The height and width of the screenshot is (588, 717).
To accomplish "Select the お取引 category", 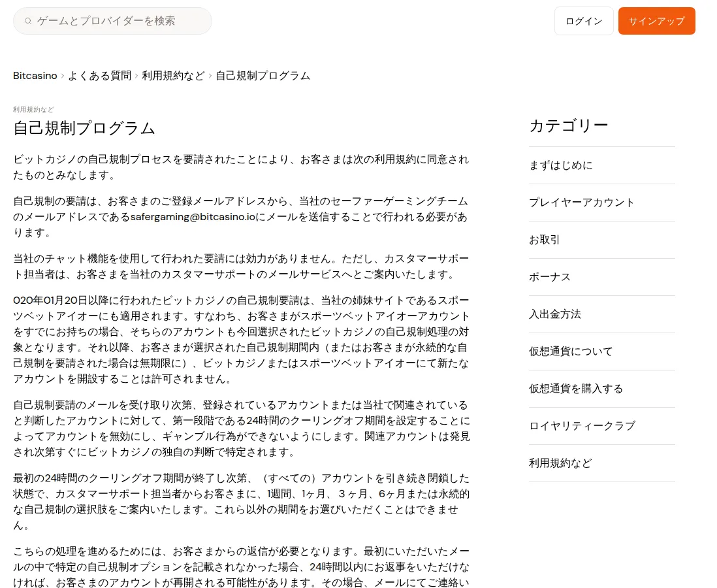I will tap(602, 240).
